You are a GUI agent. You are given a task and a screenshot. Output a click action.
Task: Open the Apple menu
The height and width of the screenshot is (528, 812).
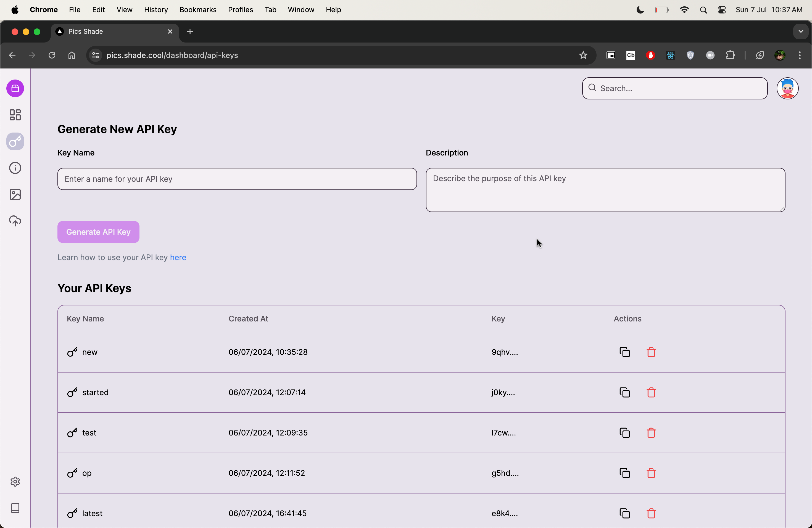pyautogui.click(x=15, y=10)
